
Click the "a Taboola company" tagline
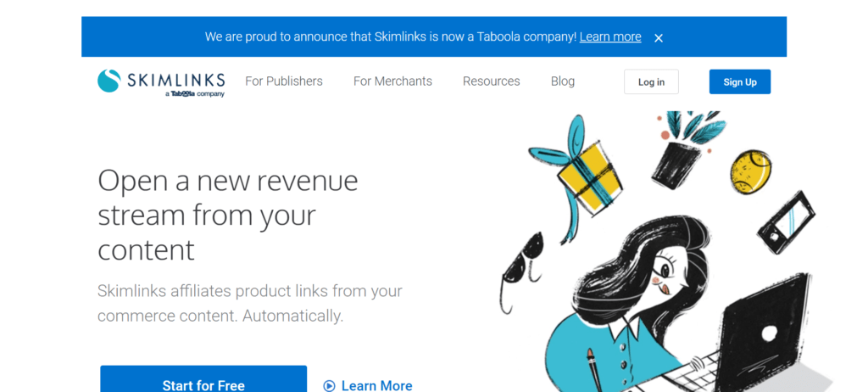point(195,94)
